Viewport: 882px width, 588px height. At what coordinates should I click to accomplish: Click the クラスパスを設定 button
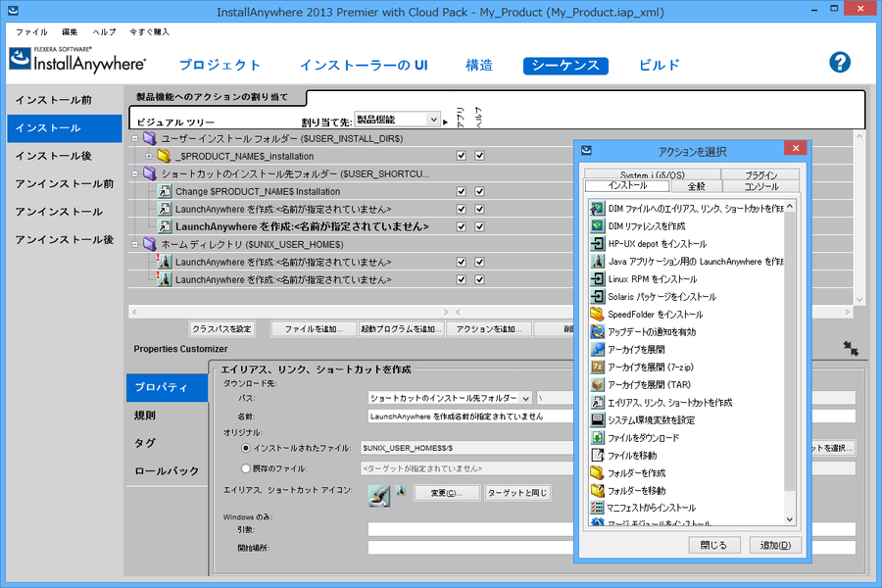(x=222, y=329)
